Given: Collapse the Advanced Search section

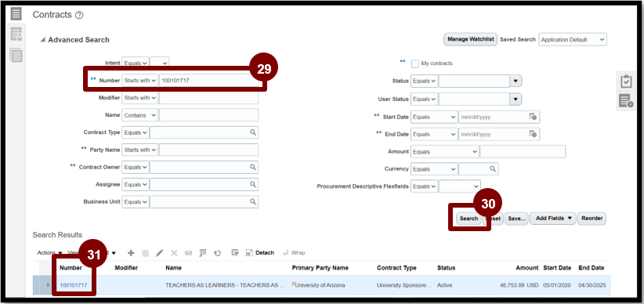Looking at the screenshot, I should point(43,40).
